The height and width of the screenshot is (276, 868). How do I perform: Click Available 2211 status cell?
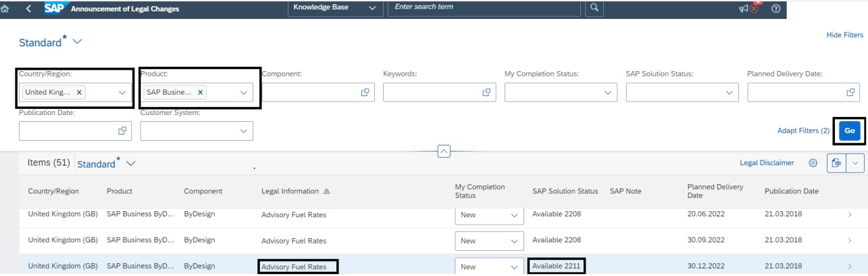tap(557, 266)
